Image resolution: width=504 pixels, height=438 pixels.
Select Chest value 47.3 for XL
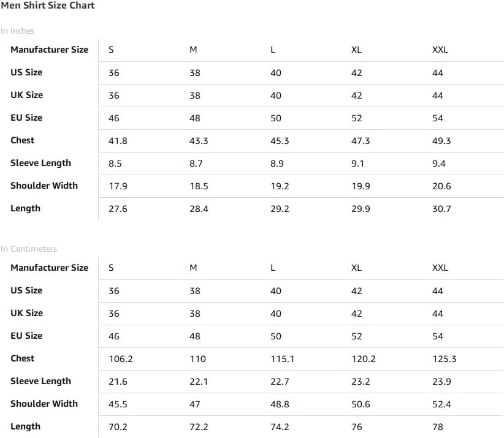click(x=361, y=141)
